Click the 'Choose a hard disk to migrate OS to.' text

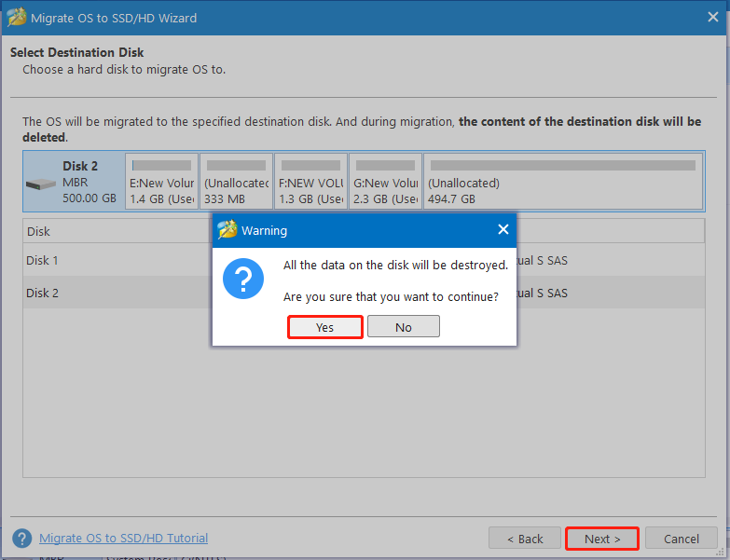(124, 69)
